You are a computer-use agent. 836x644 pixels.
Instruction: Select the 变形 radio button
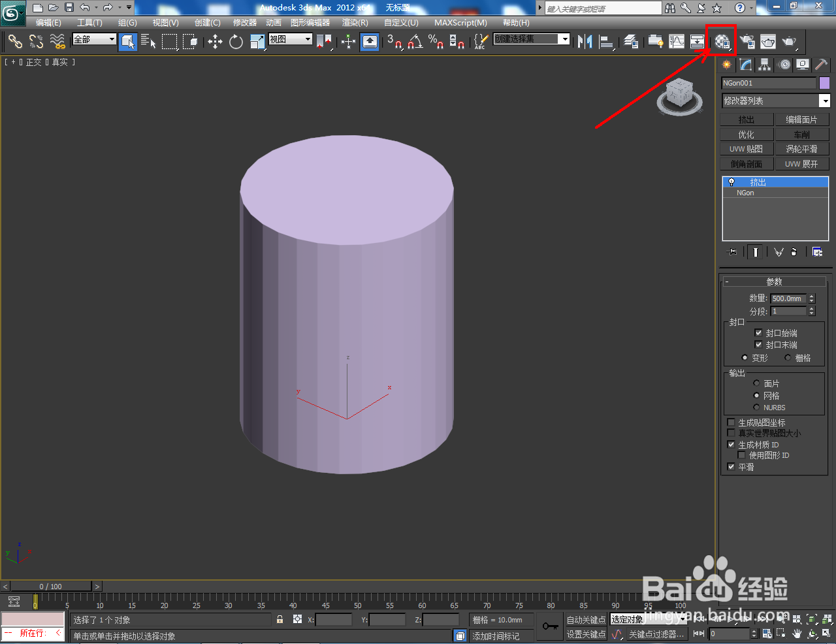tap(745, 358)
